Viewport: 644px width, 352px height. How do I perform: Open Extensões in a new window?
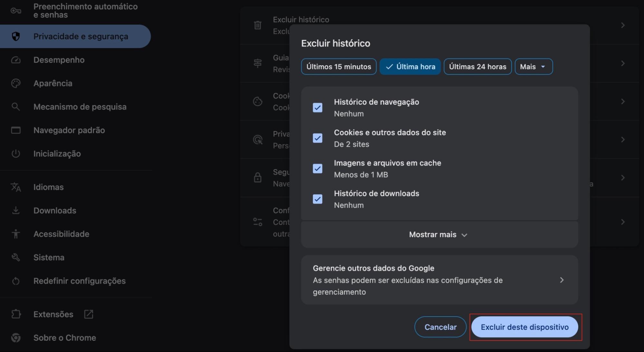[88, 314]
